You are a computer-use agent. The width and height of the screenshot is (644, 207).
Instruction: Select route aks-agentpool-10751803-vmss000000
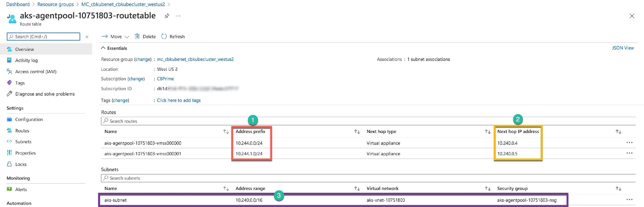(143, 143)
